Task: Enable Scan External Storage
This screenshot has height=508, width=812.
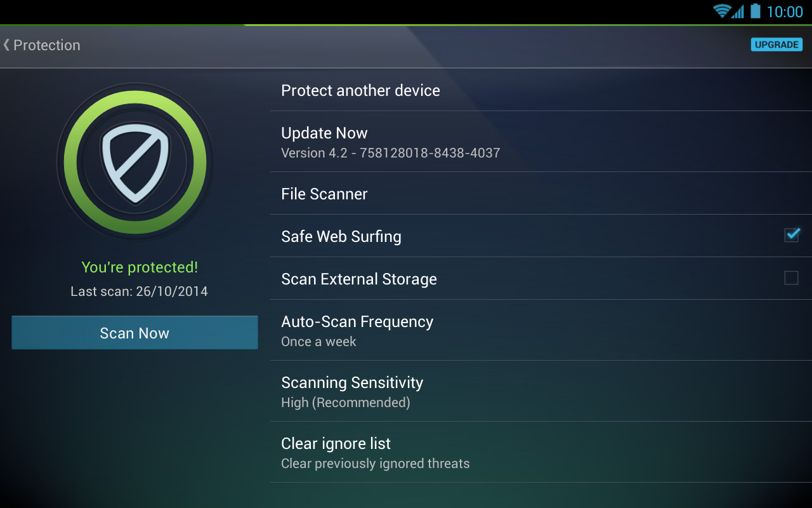Action: point(791,277)
